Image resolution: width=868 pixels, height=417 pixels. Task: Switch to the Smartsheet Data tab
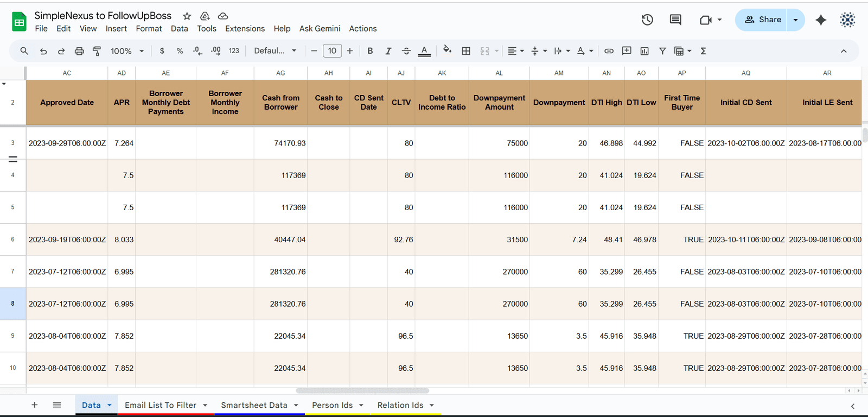pyautogui.click(x=254, y=405)
